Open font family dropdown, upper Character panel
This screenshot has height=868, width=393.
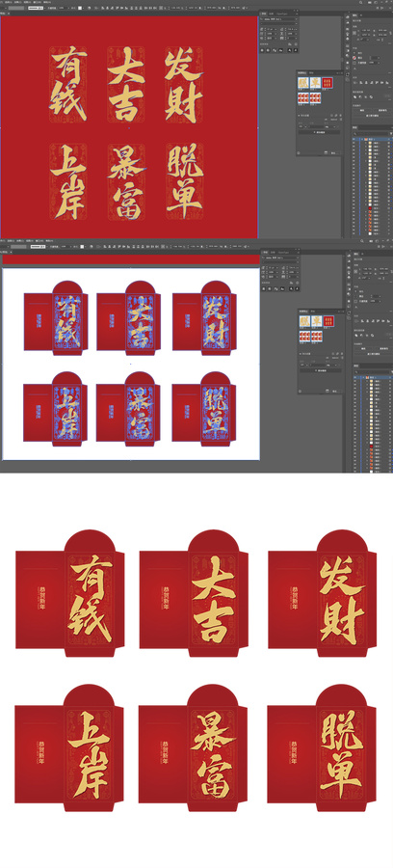click(x=297, y=19)
